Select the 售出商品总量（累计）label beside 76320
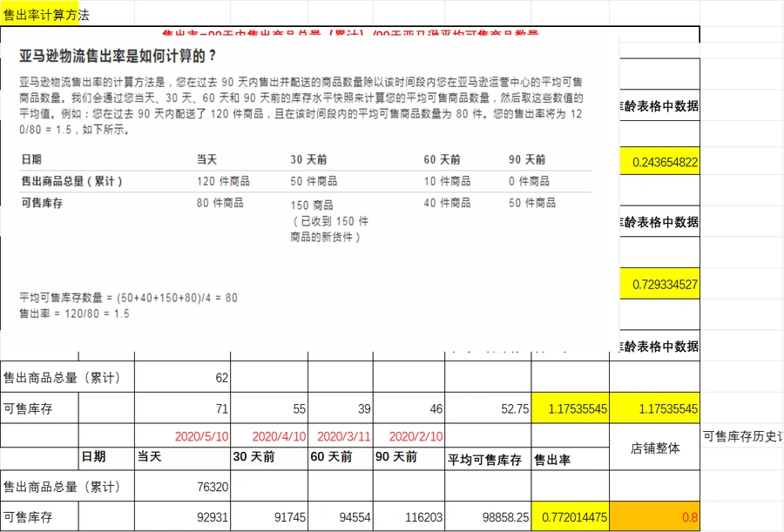Viewport: 784px width, 532px height. click(x=67, y=486)
